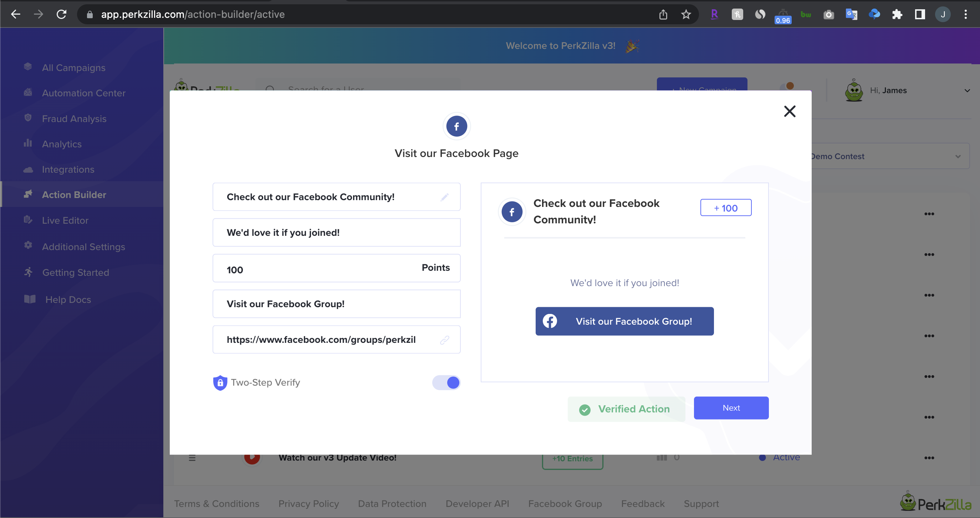The height and width of the screenshot is (518, 980).
Task: Click the Developer API footer link
Action: [x=477, y=503]
